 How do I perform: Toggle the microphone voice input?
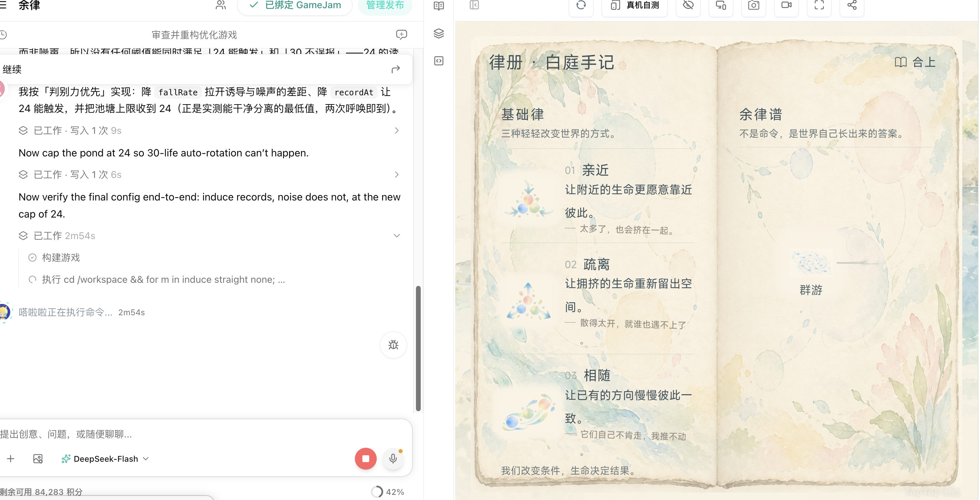393,458
